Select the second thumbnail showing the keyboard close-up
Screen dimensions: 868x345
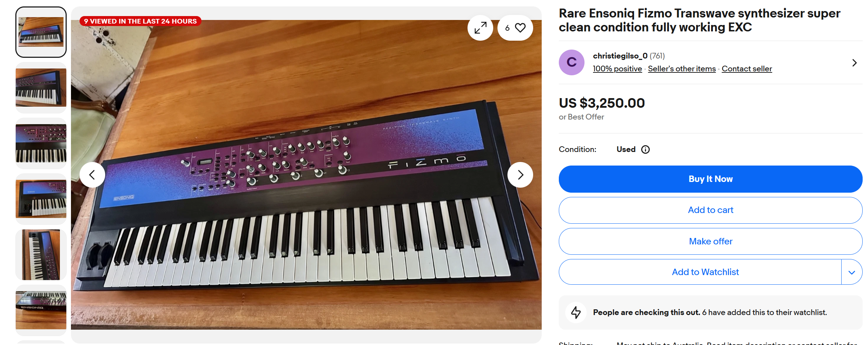(41, 88)
